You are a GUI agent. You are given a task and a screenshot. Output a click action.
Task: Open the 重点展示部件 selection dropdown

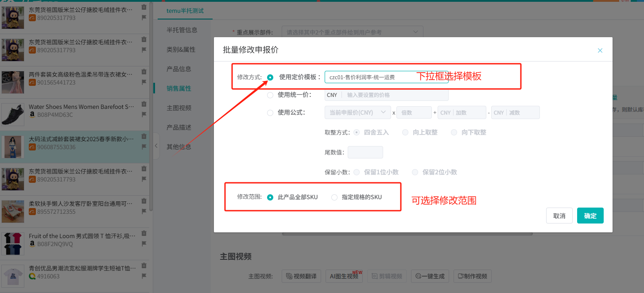[353, 32]
